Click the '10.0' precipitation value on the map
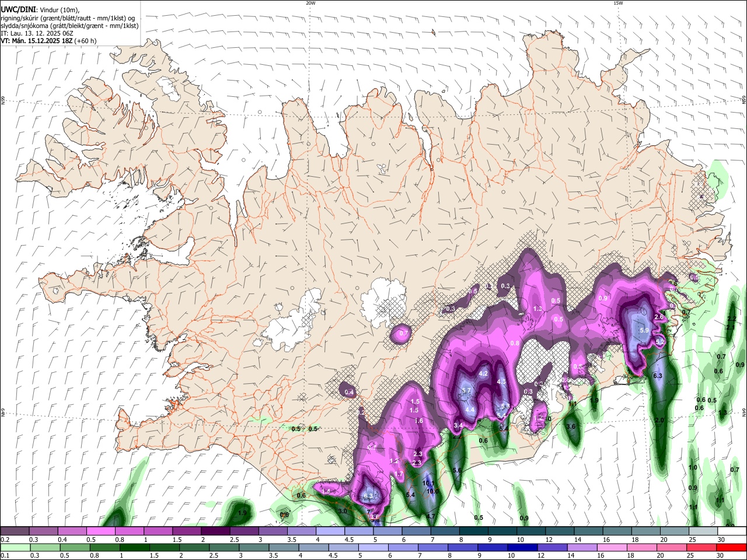The width and height of the screenshot is (747, 560). 432,491
